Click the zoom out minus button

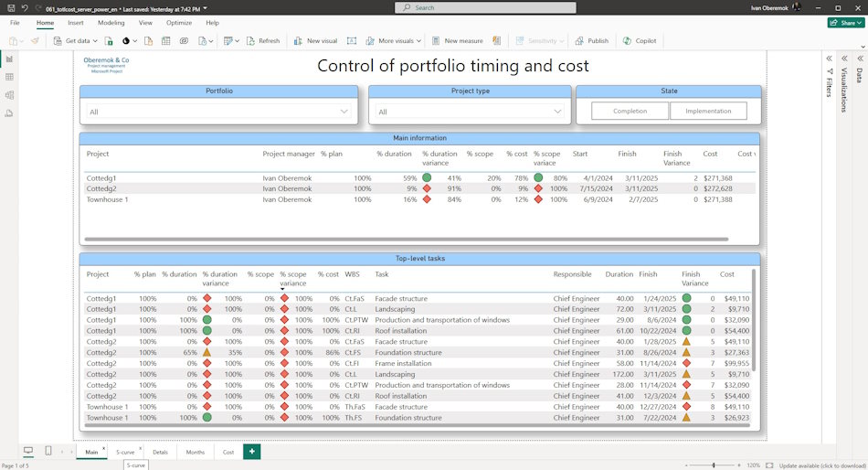coord(686,465)
